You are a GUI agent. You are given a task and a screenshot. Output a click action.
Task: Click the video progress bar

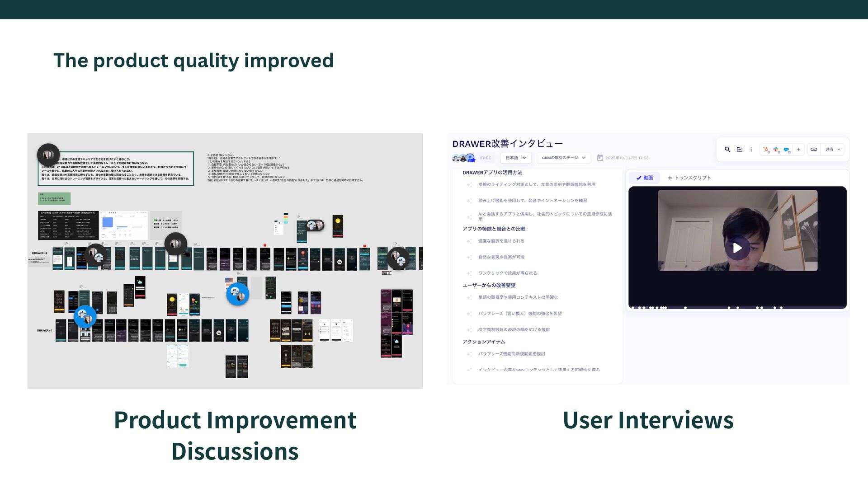coord(737,308)
